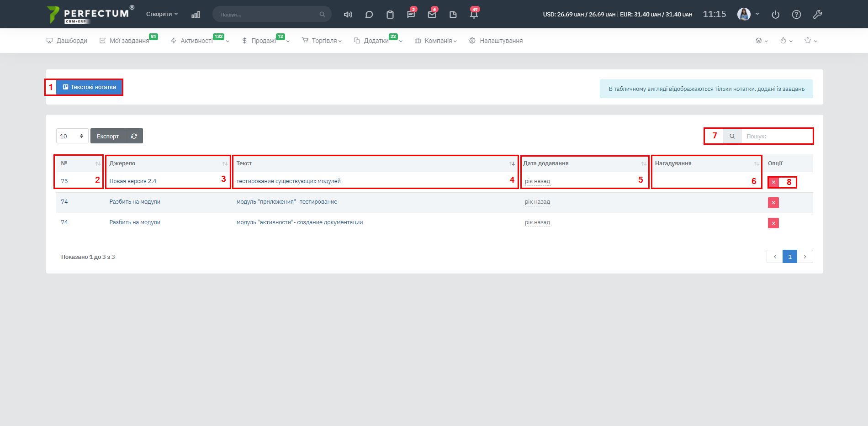Screen dimensions: 868x426
Task: Click the megaphone announcements icon
Action: pos(348,15)
